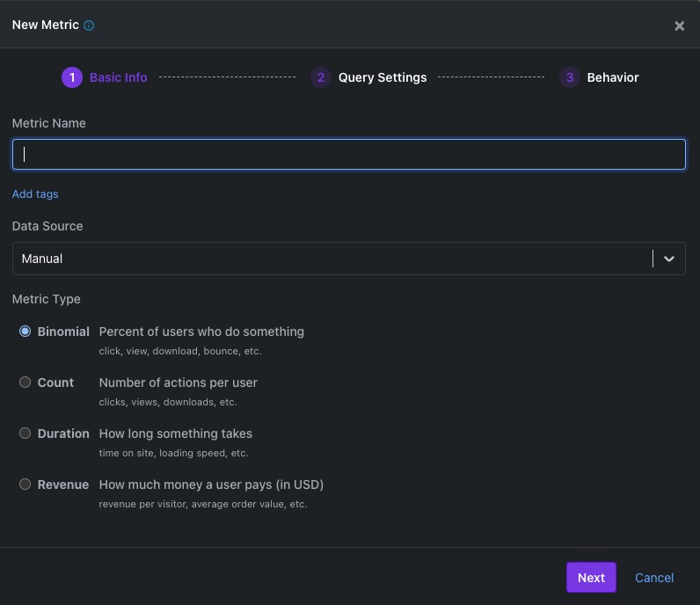Click the Cancel link
Image resolution: width=700 pixels, height=605 pixels.
[x=654, y=578]
